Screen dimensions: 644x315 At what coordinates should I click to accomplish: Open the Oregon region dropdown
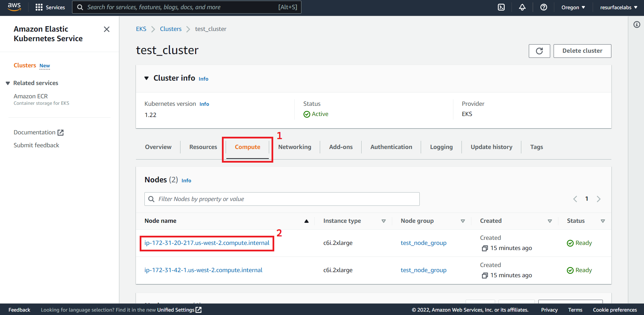[x=573, y=7]
